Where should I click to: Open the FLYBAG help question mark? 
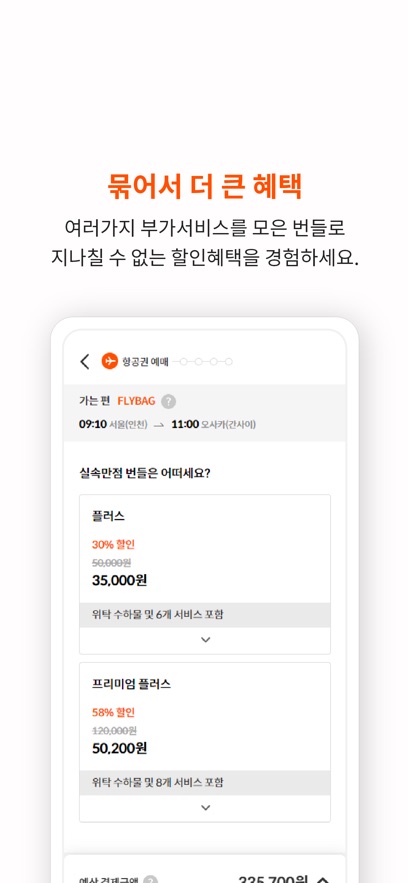pyautogui.click(x=168, y=402)
